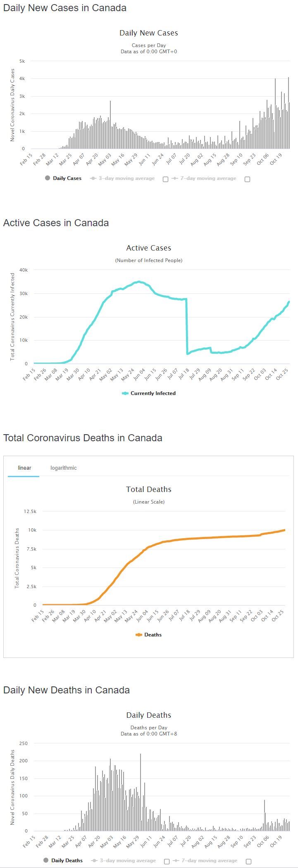Click the sharp July drop on Active Cases line

pyautogui.click(x=187, y=326)
